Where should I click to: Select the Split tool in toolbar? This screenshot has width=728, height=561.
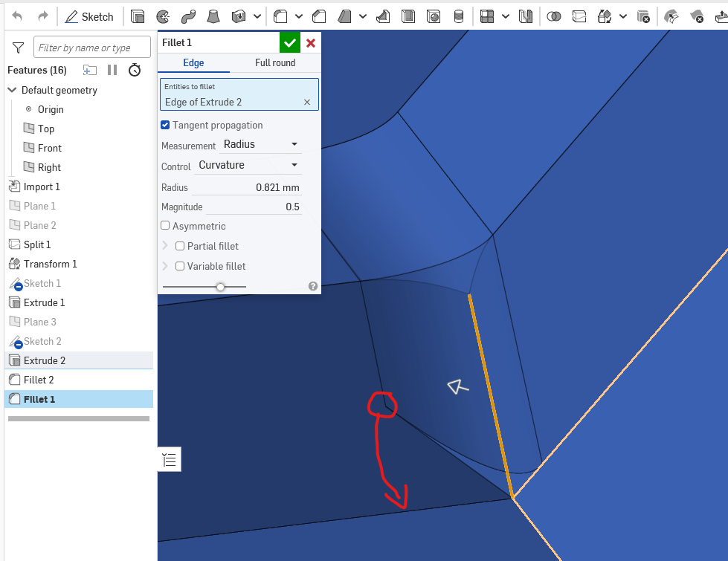579,16
